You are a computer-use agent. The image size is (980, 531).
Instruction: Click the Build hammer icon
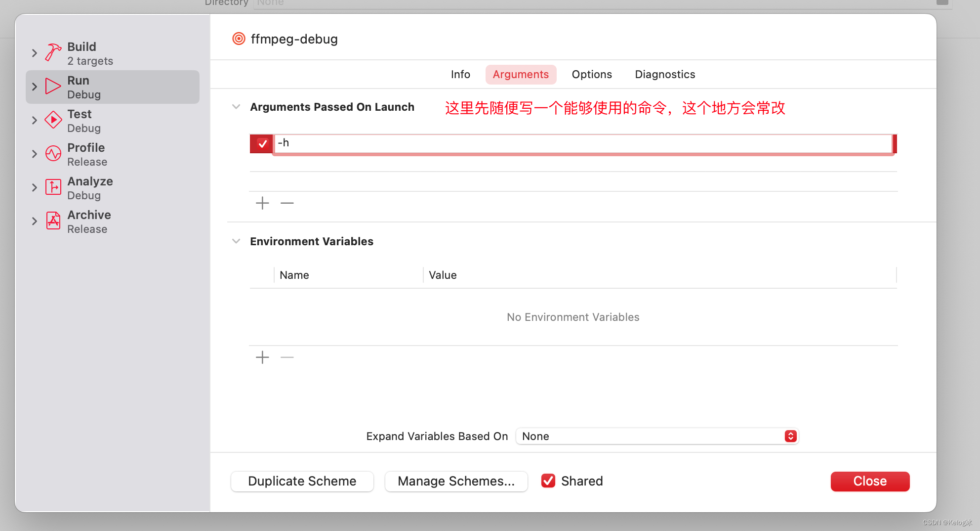(53, 52)
